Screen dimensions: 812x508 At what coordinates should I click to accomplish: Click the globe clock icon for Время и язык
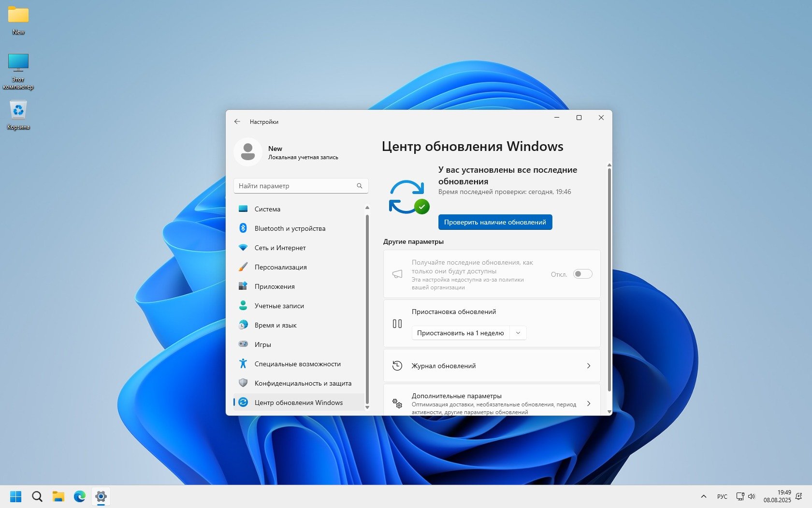click(243, 325)
